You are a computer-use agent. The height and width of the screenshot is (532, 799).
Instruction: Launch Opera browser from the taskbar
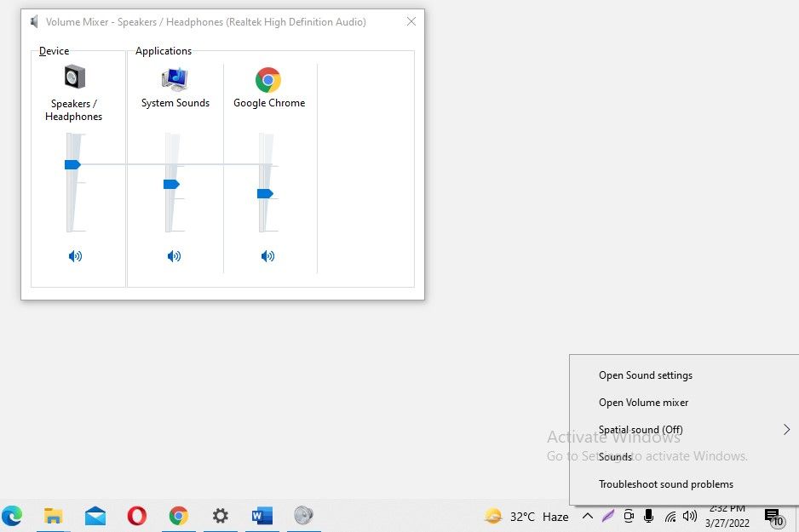[x=136, y=516]
